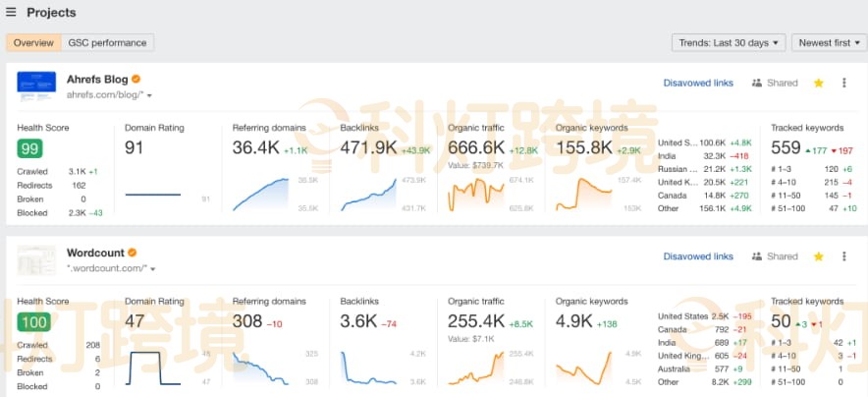Open the three-dot menu for Ahrefs Blog
868x397 pixels.
pyautogui.click(x=844, y=84)
